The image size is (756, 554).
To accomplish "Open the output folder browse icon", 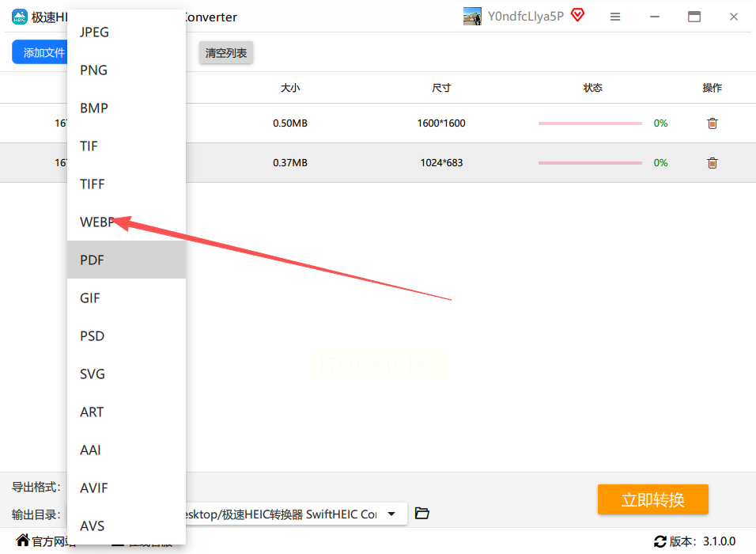I will click(421, 514).
